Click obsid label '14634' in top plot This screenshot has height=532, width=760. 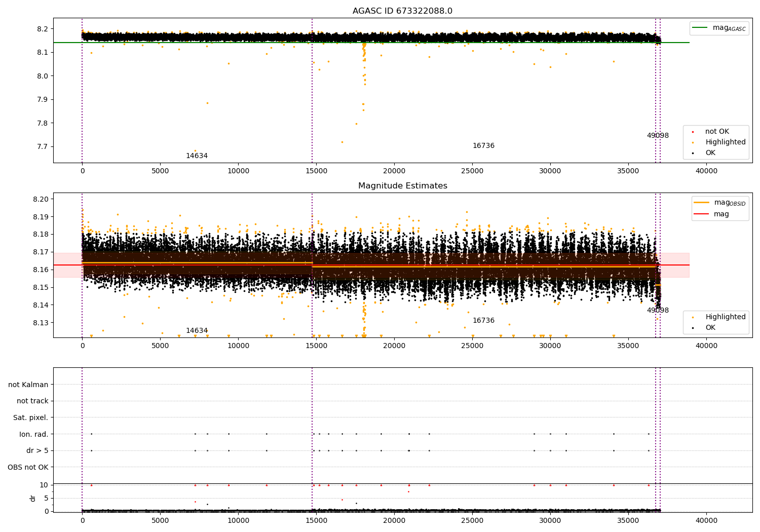(197, 156)
